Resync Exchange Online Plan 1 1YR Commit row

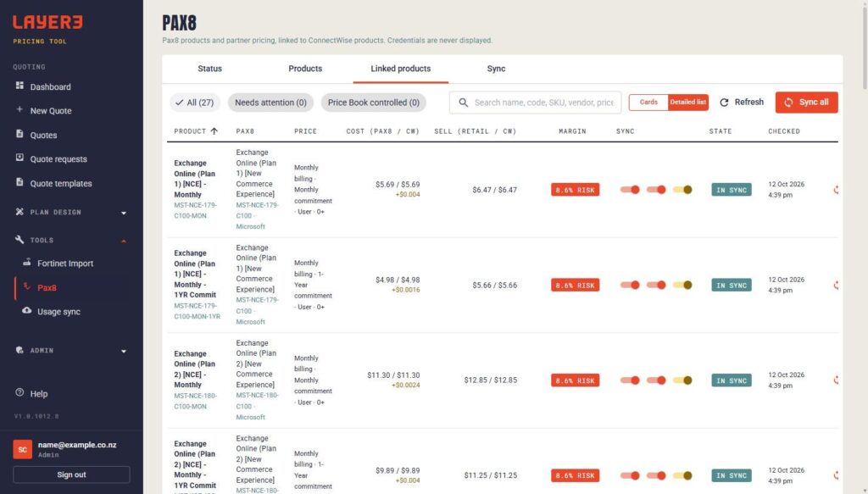tap(836, 285)
